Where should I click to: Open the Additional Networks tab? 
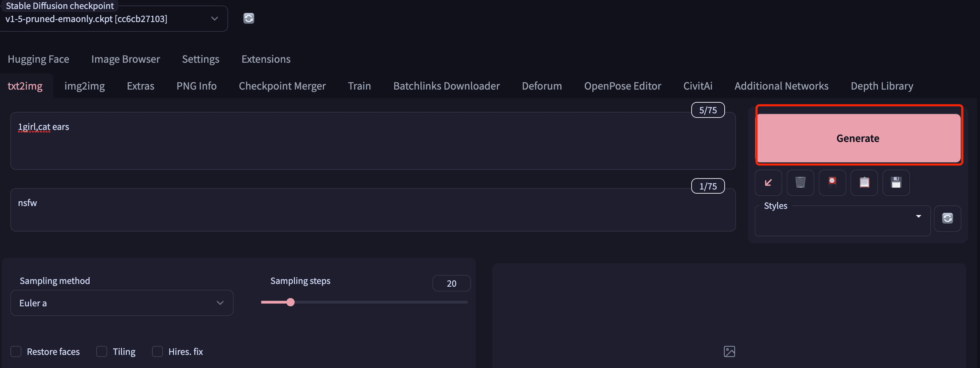point(782,86)
